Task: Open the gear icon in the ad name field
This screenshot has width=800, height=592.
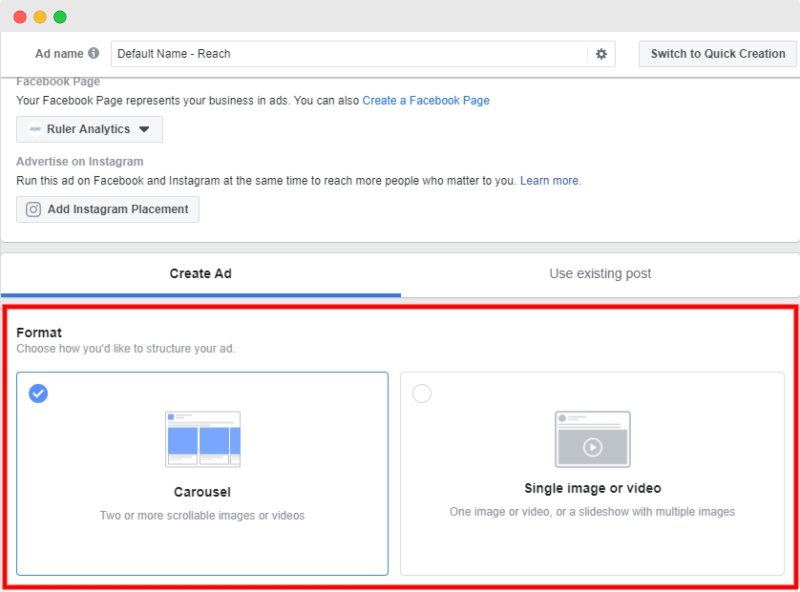Action: coord(601,53)
